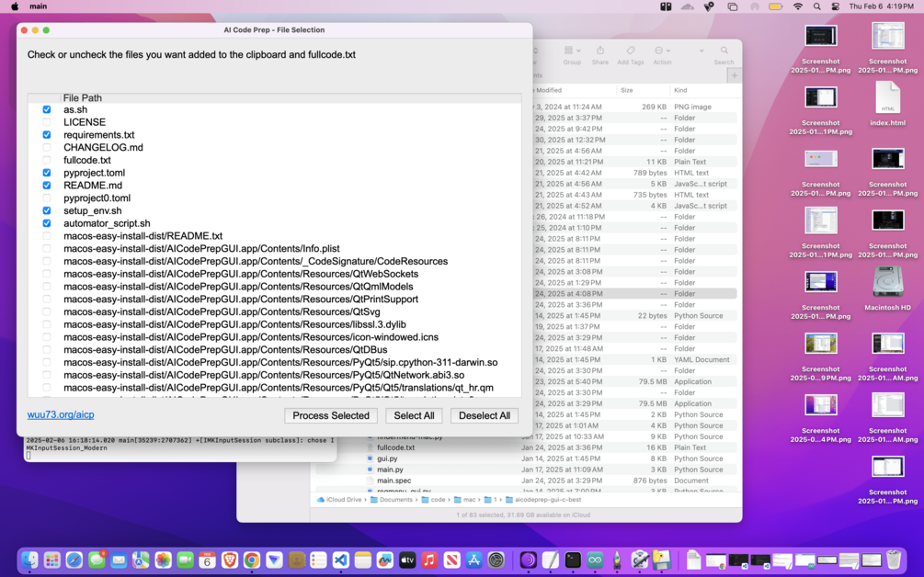The width and height of the screenshot is (924, 577).
Task: Open the Apple menu
Action: 15,6
